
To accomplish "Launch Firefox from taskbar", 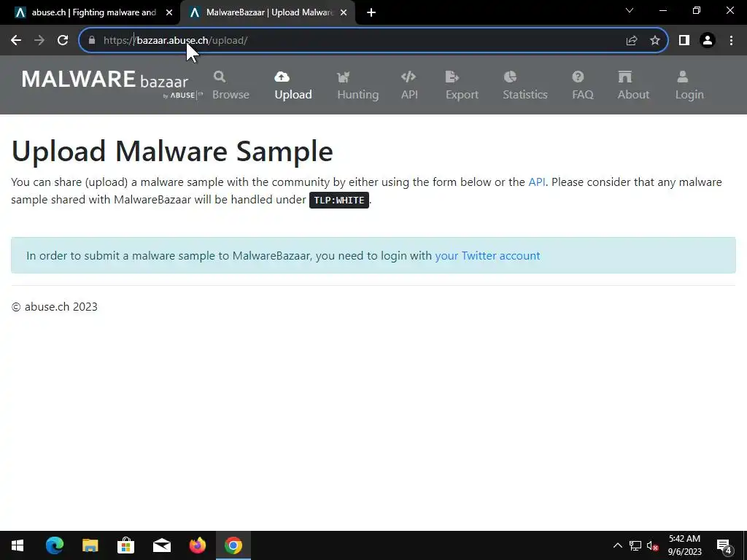I will click(x=197, y=545).
